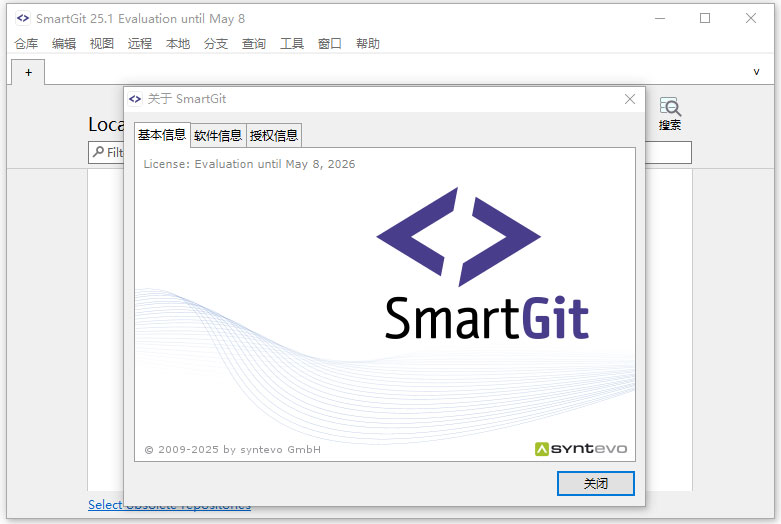Minimize the SmartGit main window

click(x=660, y=18)
